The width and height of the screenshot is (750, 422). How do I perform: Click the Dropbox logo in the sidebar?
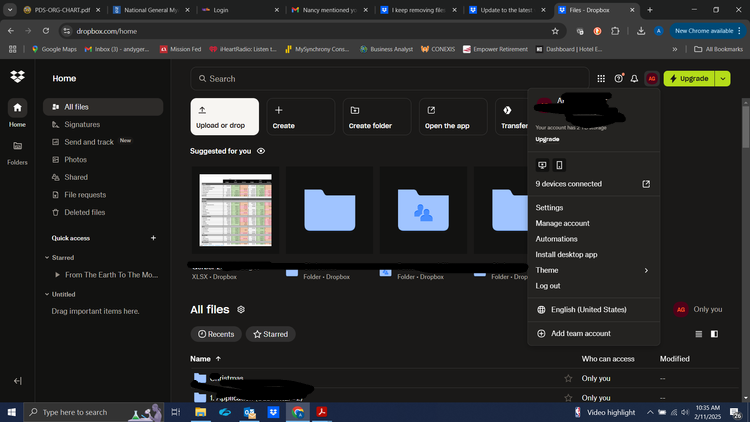17,77
